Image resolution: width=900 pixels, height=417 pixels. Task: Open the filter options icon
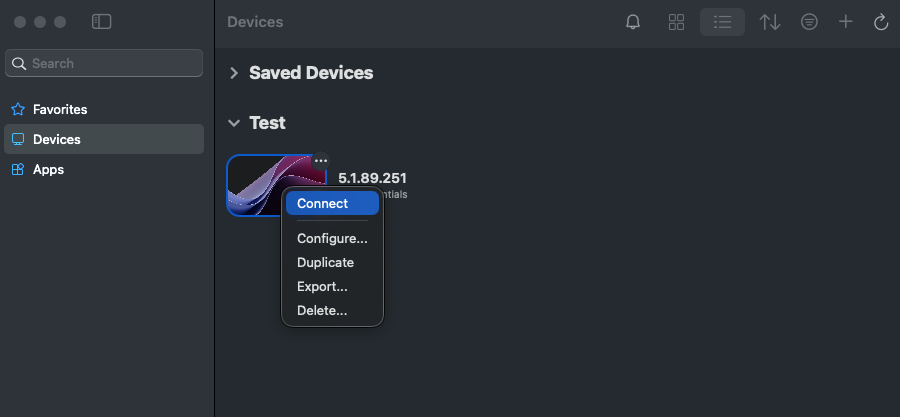(x=810, y=22)
